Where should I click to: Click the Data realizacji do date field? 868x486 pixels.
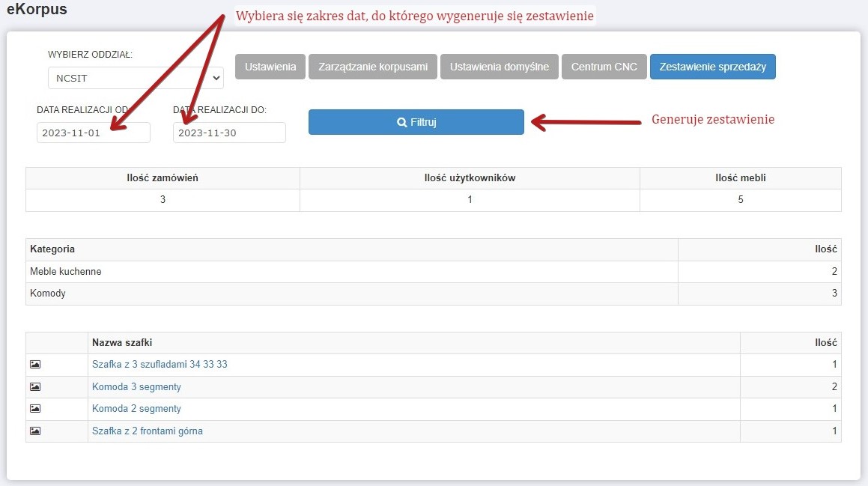click(229, 133)
